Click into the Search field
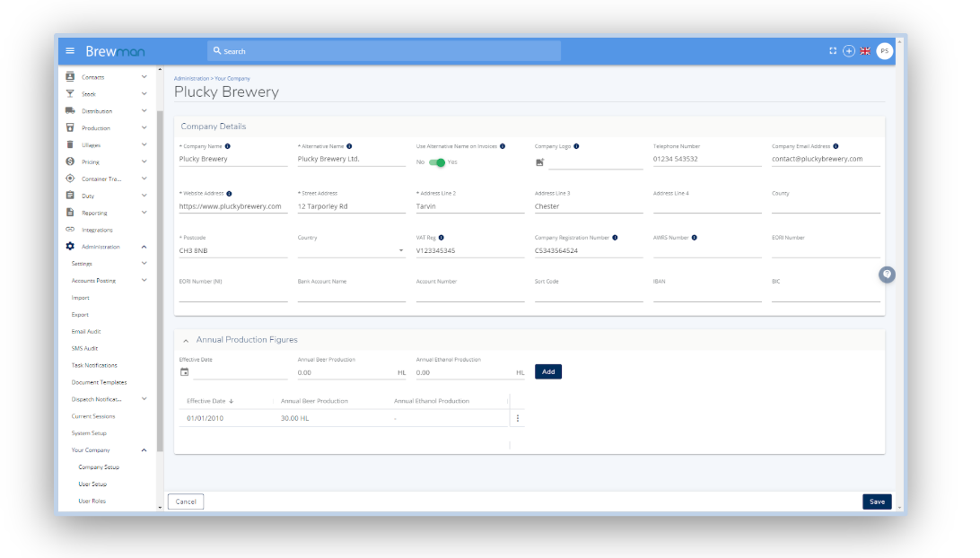Screen dimensions: 980x558 384,51
